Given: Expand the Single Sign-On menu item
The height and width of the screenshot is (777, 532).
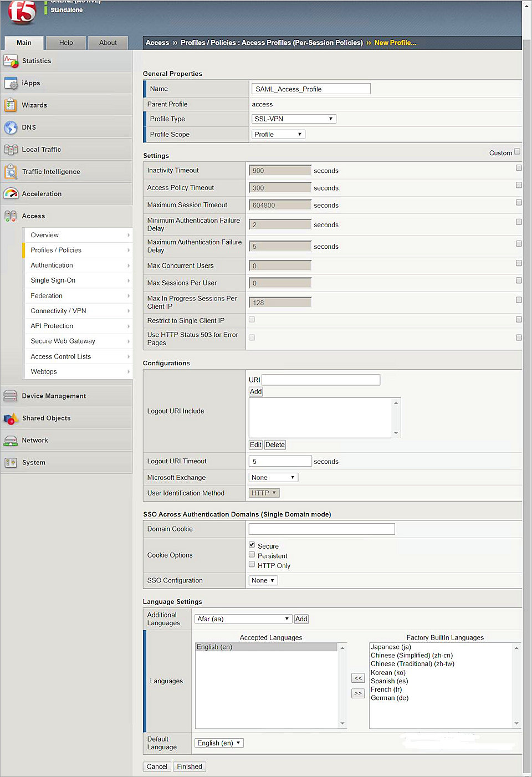Looking at the screenshot, I should coord(53,280).
